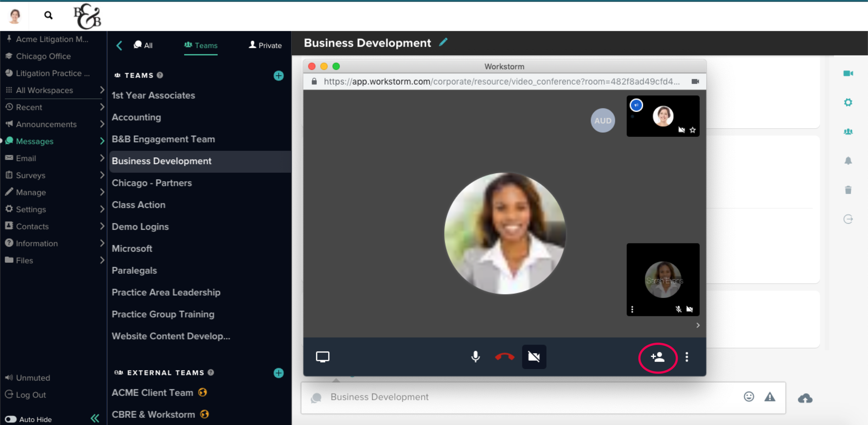Open Sarah Evans tile options menu
Screen dimensions: 868x425
click(x=632, y=309)
